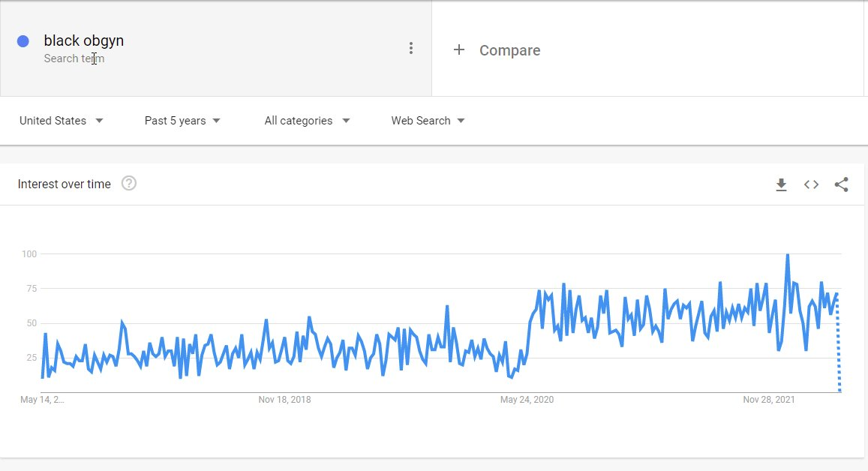This screenshot has width=868, height=471.
Task: Click the blue dot beside black obgyn
Action: [x=23, y=41]
